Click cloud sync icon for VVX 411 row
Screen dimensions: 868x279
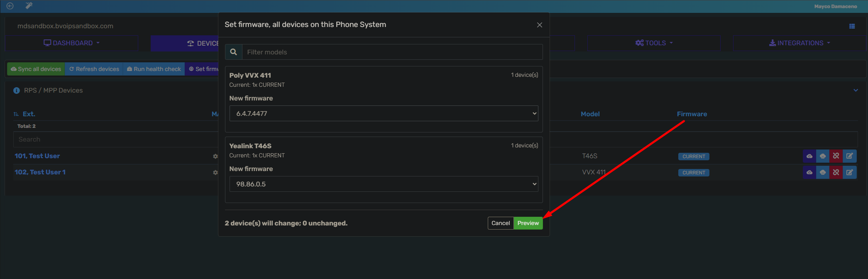tap(809, 172)
